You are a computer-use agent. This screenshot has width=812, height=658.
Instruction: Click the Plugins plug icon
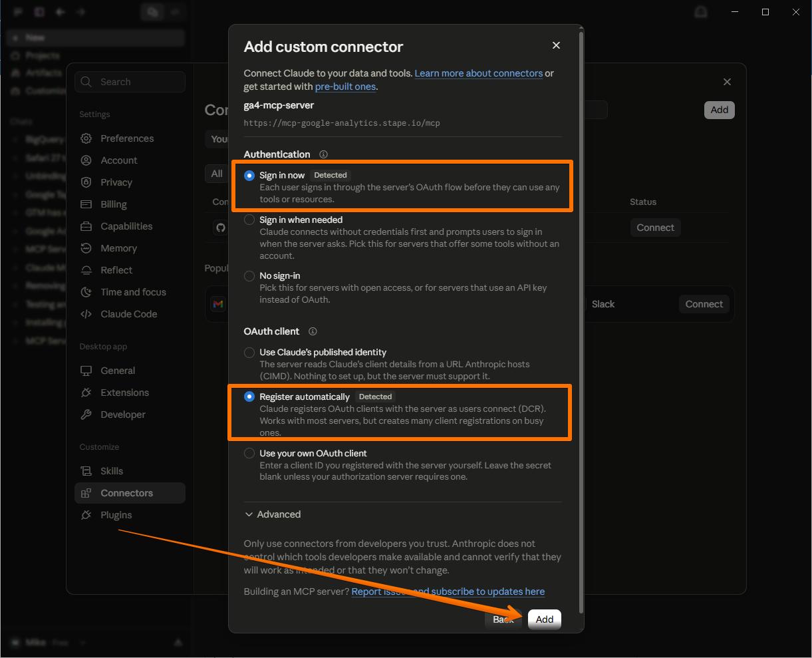(x=86, y=515)
